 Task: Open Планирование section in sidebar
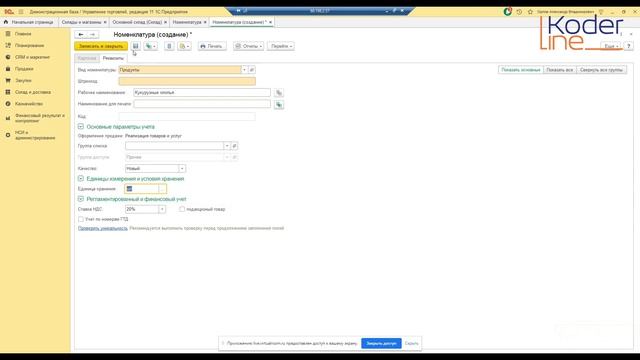29,45
